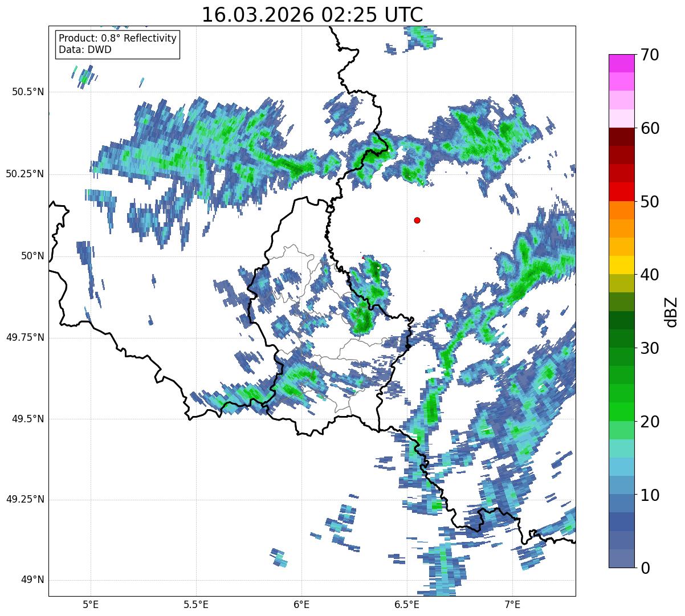Click the 50.5°N latitude label
The height and width of the screenshot is (616, 685).
(x=28, y=92)
